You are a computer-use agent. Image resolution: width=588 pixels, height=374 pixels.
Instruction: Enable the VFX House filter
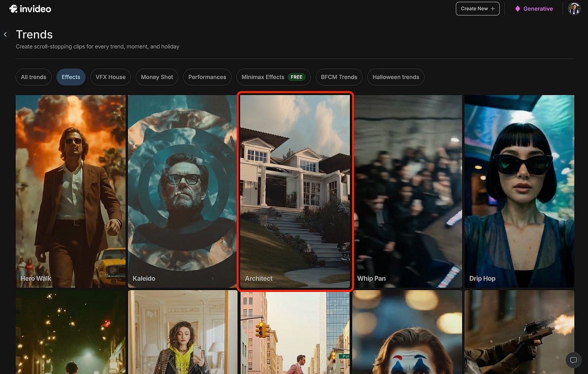(x=110, y=77)
